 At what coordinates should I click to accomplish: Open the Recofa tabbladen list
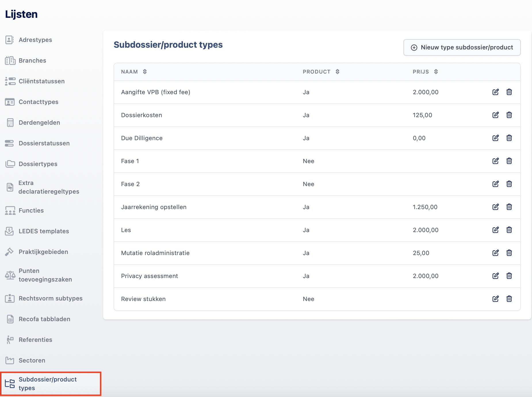click(x=44, y=319)
